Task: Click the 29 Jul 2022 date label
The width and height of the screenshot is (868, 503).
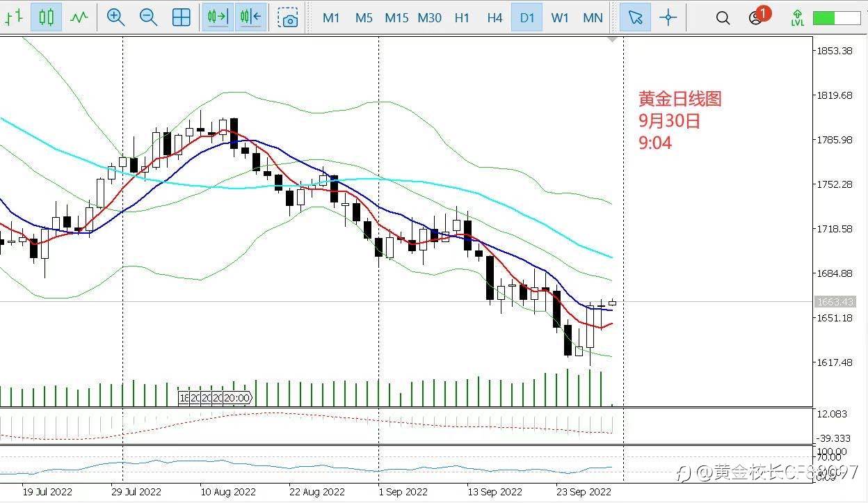Action: pyautogui.click(x=136, y=492)
